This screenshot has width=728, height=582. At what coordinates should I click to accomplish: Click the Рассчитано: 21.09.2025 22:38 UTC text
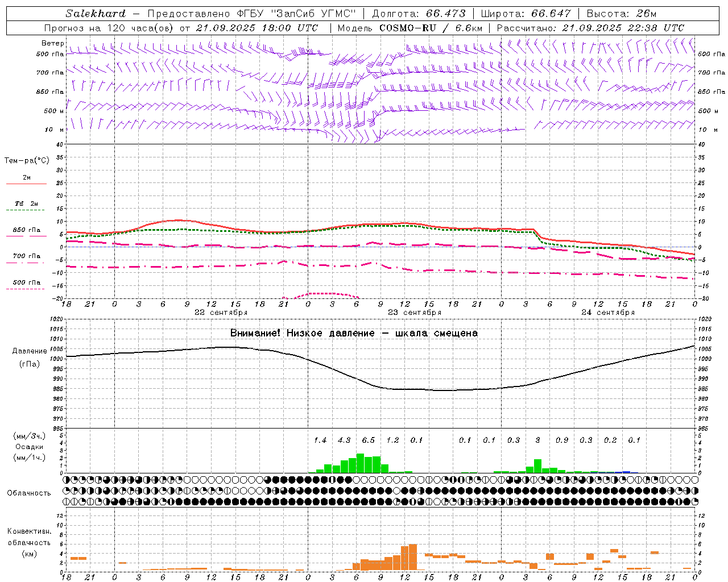click(x=590, y=28)
